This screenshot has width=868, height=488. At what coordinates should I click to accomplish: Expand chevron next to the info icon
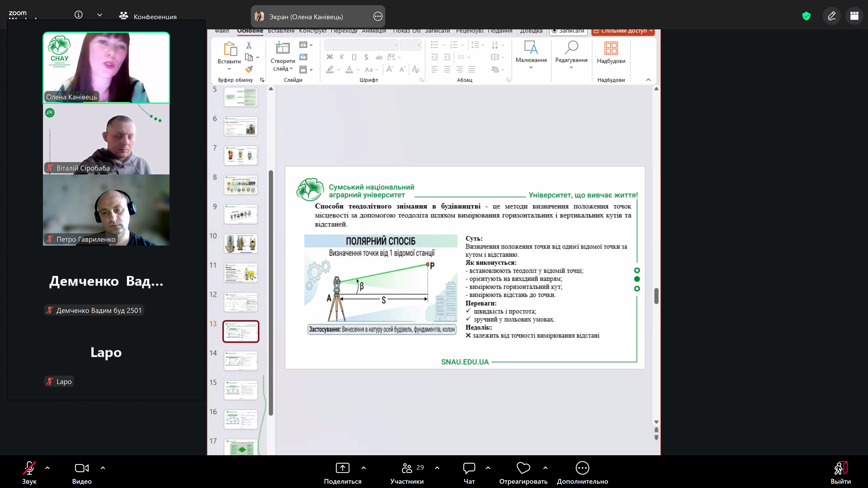pos(100,15)
